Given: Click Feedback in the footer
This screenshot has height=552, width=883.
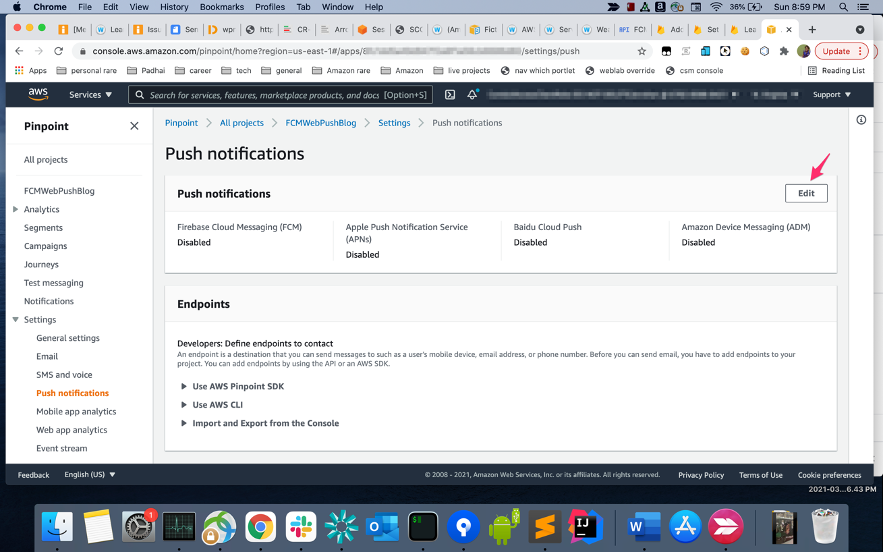Looking at the screenshot, I should [x=33, y=475].
